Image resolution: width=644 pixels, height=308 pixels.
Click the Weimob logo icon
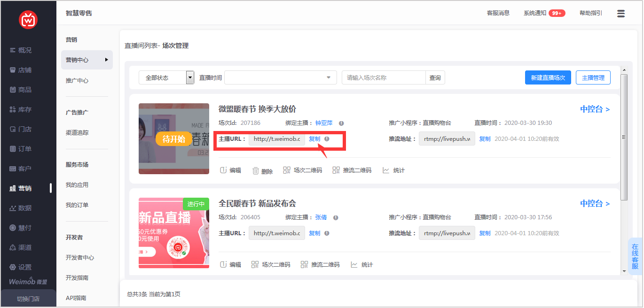click(28, 20)
